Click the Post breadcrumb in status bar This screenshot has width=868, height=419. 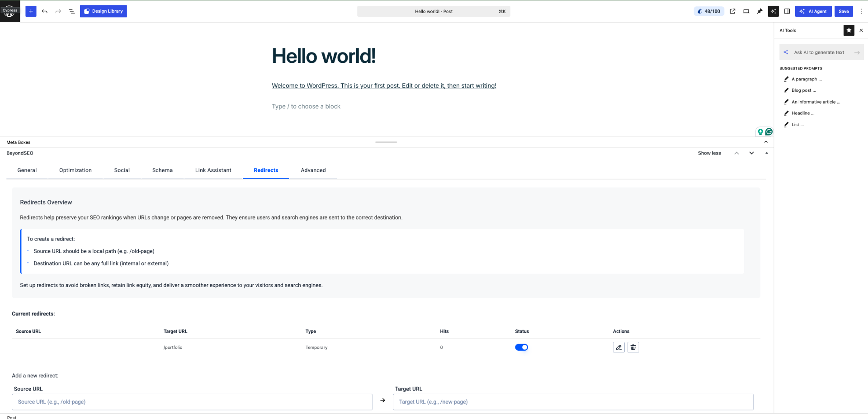coord(12,417)
